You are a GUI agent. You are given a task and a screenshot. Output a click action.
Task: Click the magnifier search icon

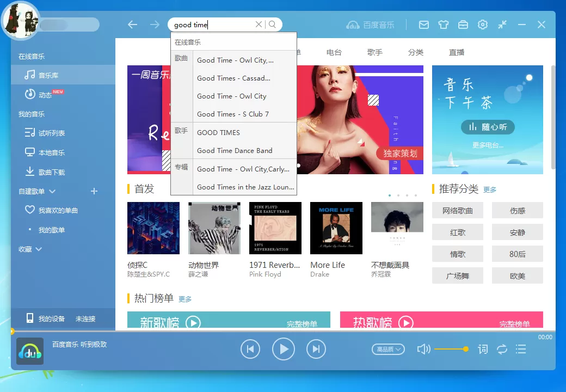pyautogui.click(x=272, y=24)
